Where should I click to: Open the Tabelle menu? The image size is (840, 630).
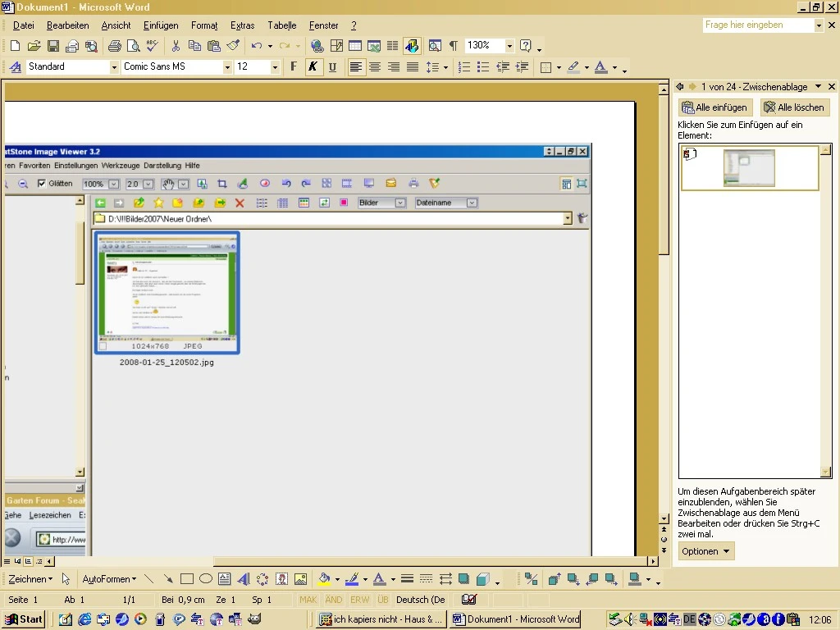tap(282, 25)
